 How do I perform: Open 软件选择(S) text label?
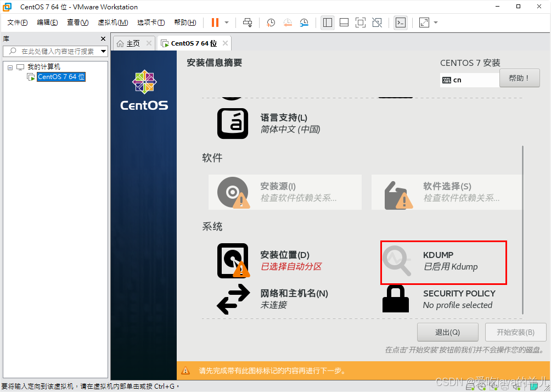447,186
